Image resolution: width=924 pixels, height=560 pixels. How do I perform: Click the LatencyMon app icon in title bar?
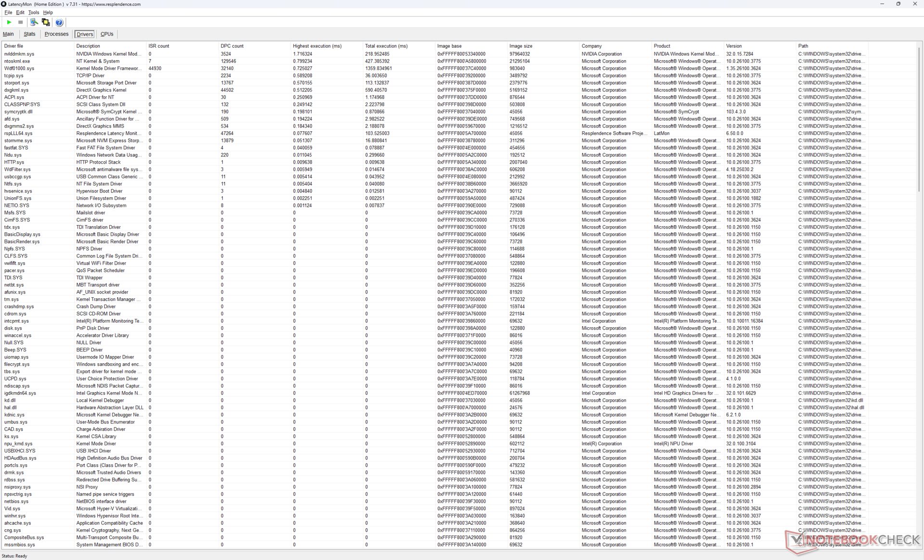tap(4, 4)
